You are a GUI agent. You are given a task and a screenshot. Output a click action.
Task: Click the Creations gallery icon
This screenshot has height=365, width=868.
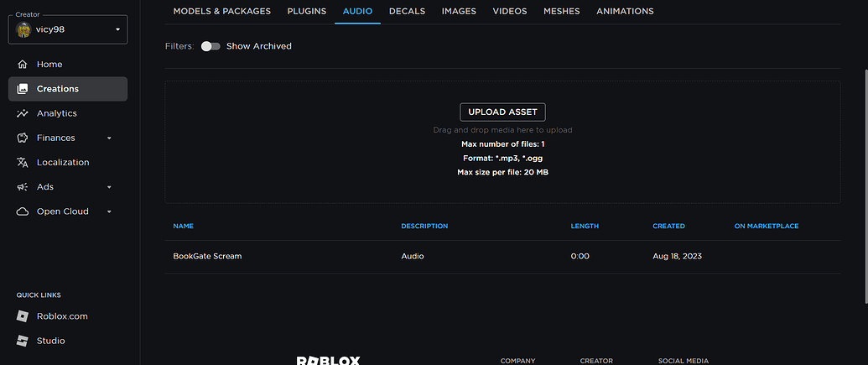pos(23,89)
